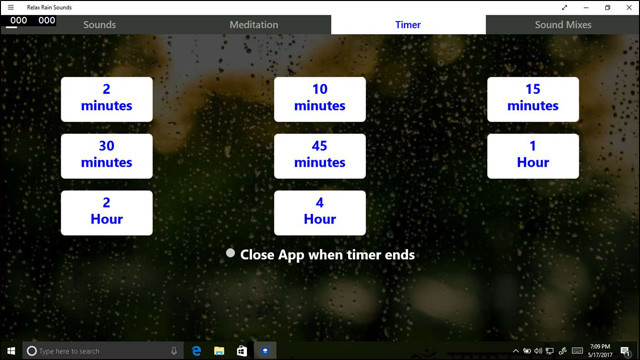Open the Windows Store taskbar icon
This screenshot has width=640, height=360.
(242, 351)
